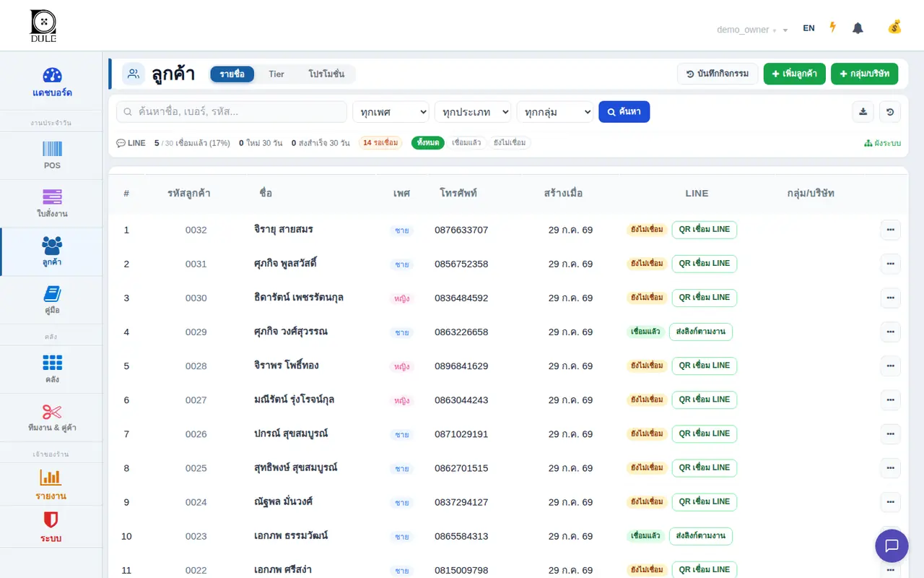Focus the customer search input field
This screenshot has height=578, width=924.
tap(232, 112)
